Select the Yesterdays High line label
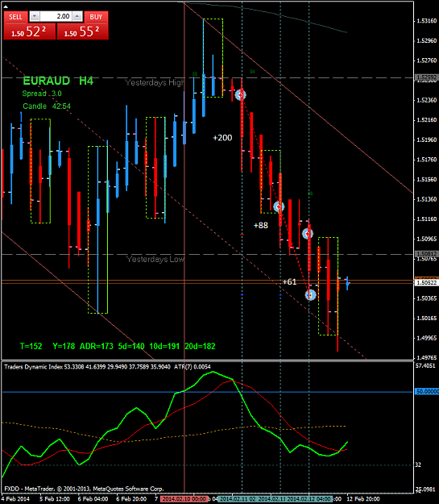Screen dimensions: 439x504 point(155,82)
